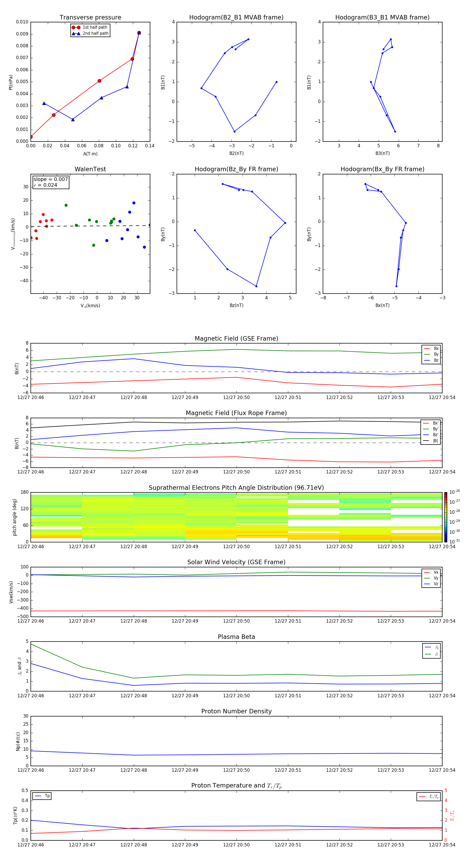The height and width of the screenshot is (868, 473).
Task: Click the "Bz(nT)" x-axis label
Action: [x=236, y=305]
